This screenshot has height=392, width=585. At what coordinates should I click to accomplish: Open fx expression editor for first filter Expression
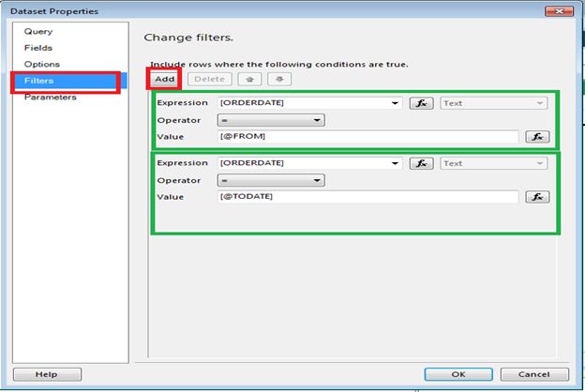(x=421, y=103)
